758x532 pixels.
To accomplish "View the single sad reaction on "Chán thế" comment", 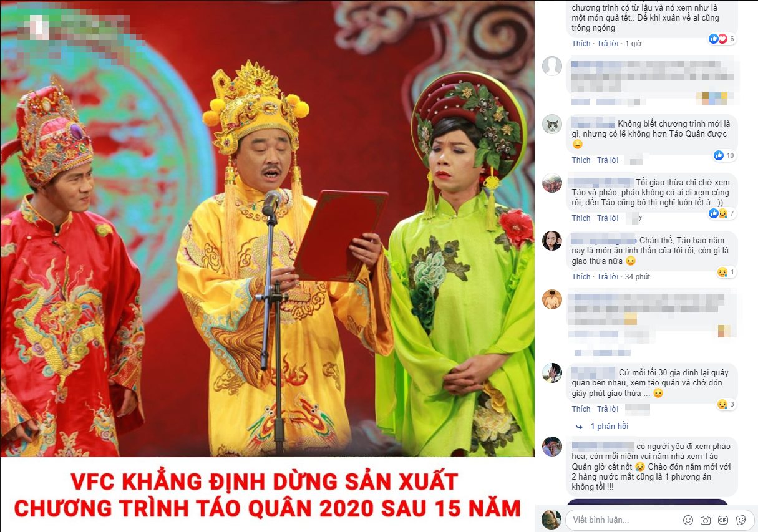I will coord(726,272).
